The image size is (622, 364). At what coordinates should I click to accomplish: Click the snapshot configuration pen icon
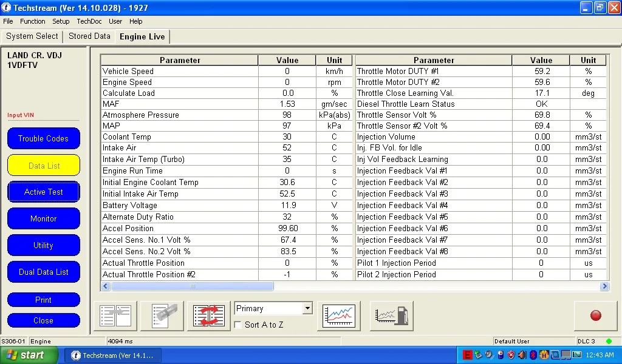coord(163,315)
